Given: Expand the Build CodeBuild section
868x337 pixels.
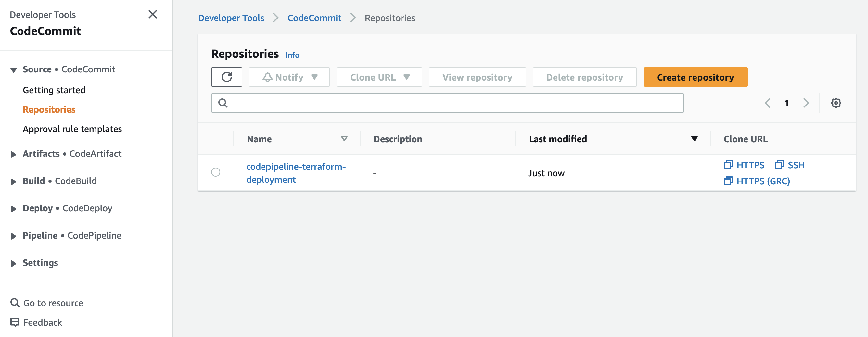Looking at the screenshot, I should [13, 181].
